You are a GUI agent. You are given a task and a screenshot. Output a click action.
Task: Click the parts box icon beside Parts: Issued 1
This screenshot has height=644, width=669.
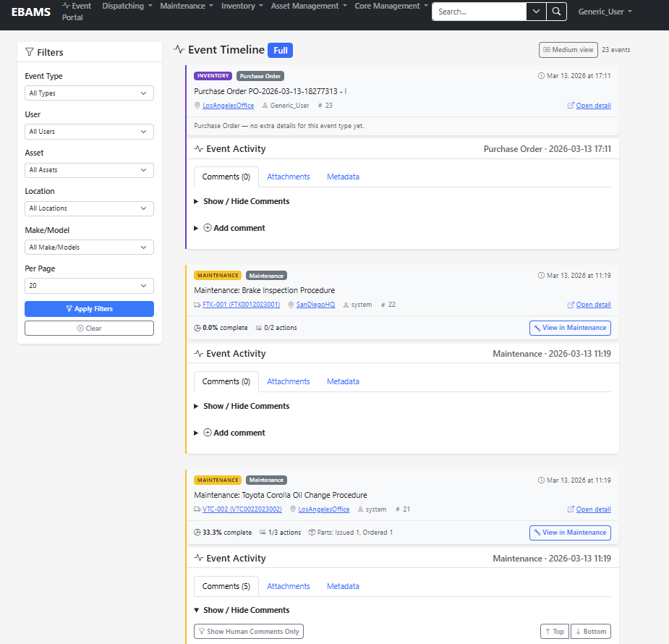[x=312, y=532]
